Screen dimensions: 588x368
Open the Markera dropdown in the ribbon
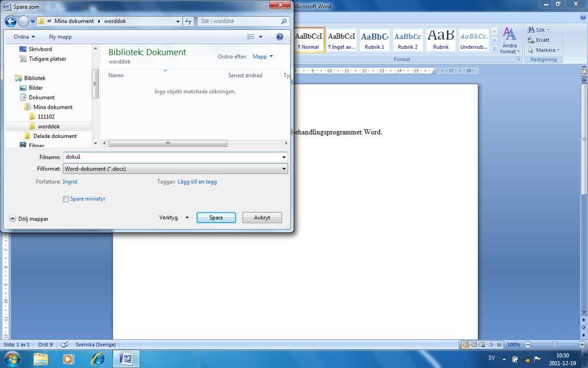544,50
